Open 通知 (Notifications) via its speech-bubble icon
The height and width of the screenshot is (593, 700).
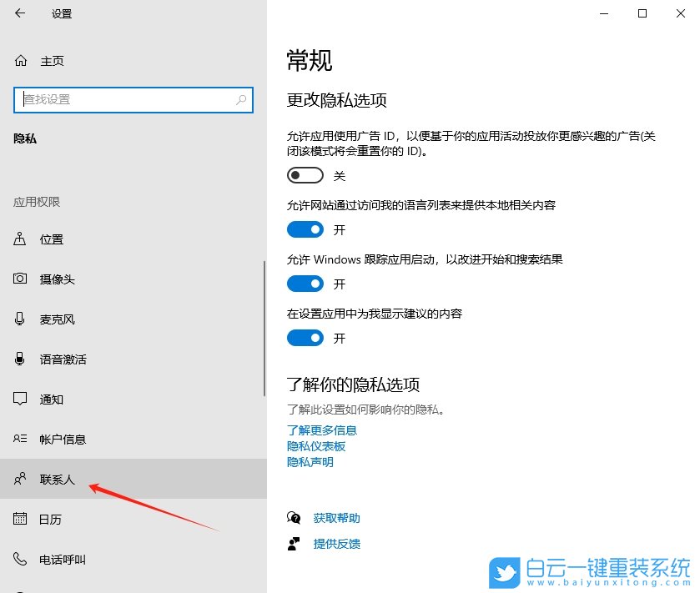(21, 400)
